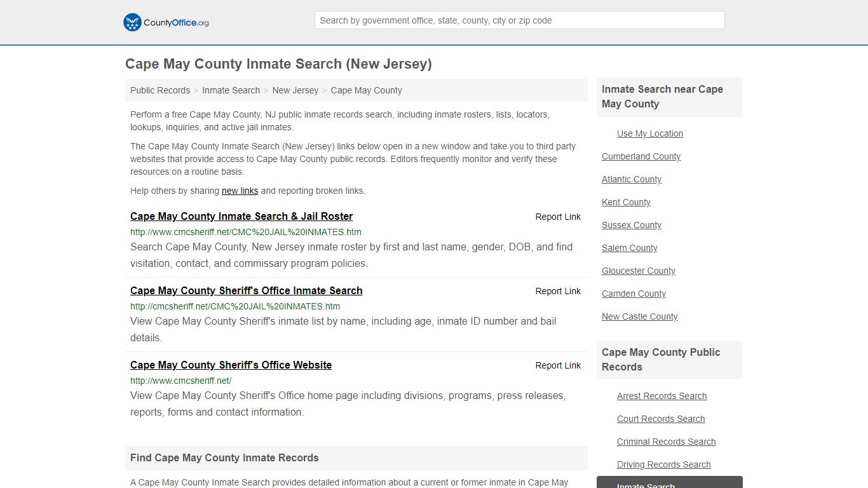Open Inmate Search breadcrumb
Screen dimensions: 868x488
[x=231, y=90]
